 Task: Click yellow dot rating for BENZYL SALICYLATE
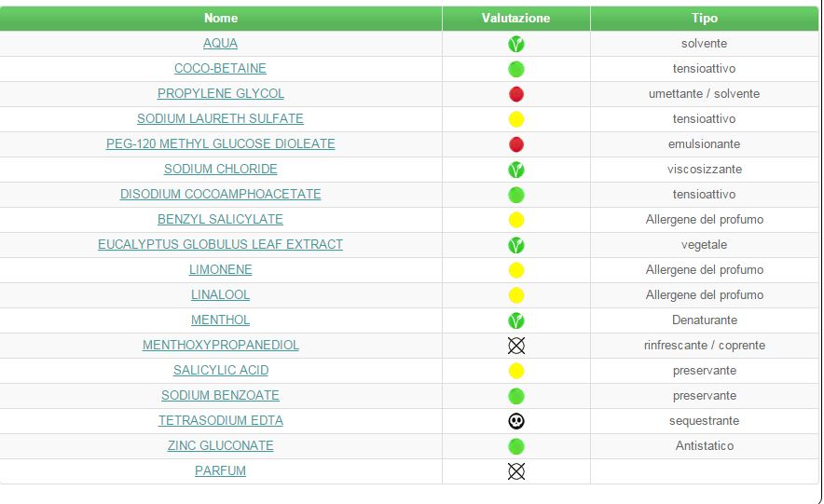tap(516, 221)
